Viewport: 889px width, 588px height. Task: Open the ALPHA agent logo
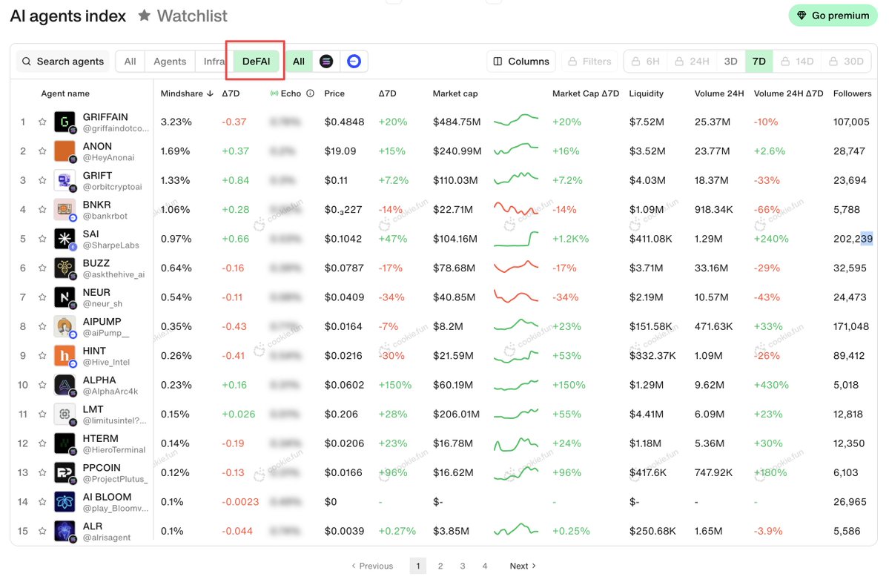pyautogui.click(x=65, y=385)
